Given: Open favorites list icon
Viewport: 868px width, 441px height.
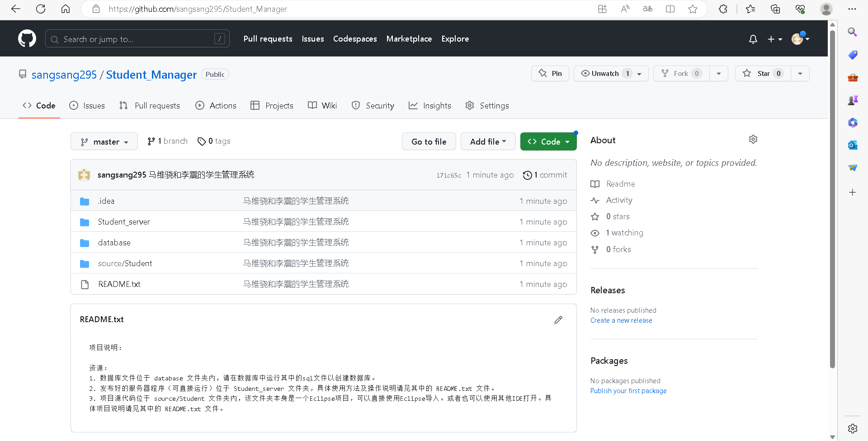Looking at the screenshot, I should click(x=750, y=9).
